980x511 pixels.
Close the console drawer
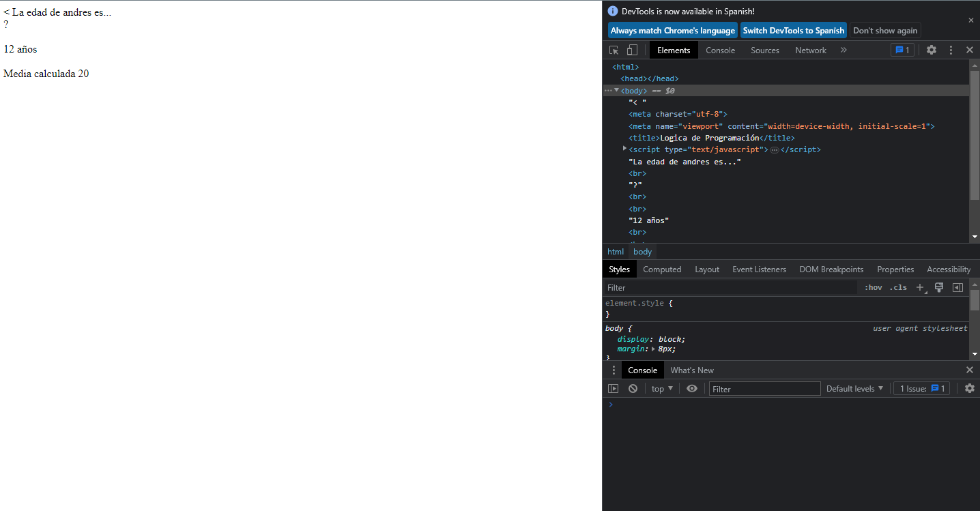(x=970, y=370)
